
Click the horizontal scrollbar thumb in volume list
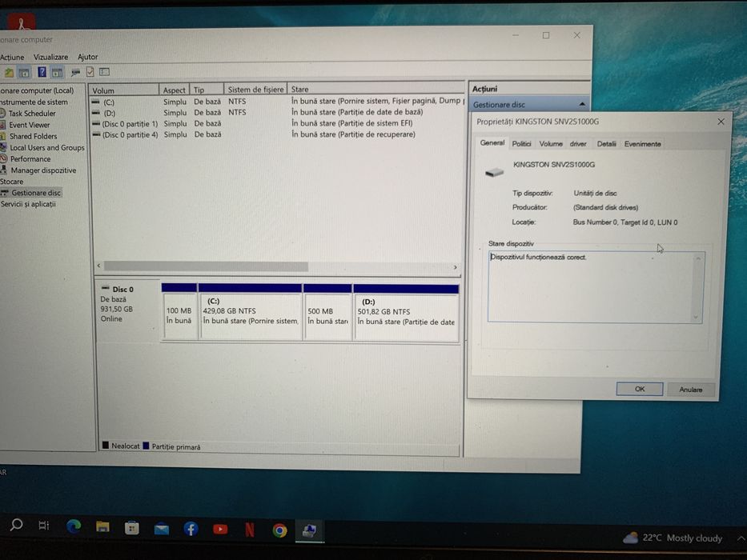pos(206,266)
